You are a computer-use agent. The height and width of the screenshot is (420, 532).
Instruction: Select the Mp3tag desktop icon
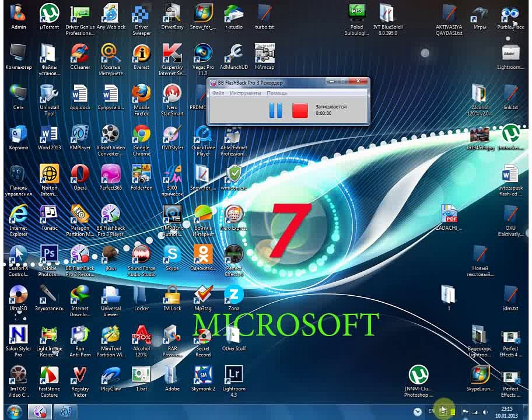pyautogui.click(x=203, y=298)
